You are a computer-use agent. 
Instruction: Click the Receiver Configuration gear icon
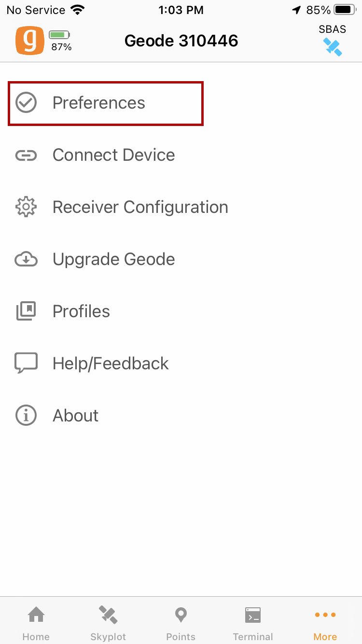click(x=26, y=207)
